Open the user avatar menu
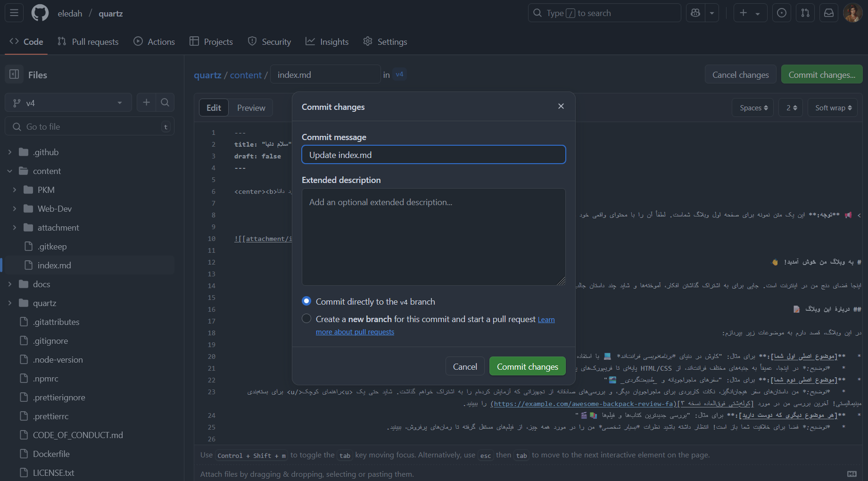This screenshot has width=868, height=481. tap(852, 13)
